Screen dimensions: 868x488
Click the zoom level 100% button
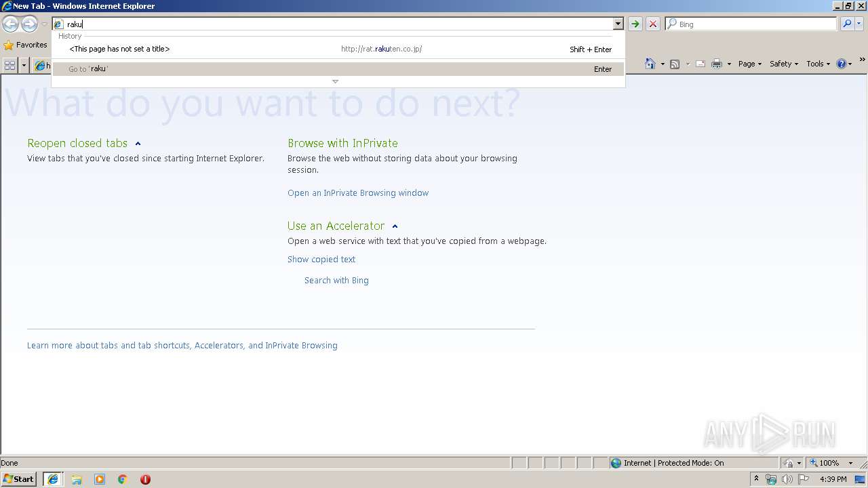pyautogui.click(x=824, y=463)
